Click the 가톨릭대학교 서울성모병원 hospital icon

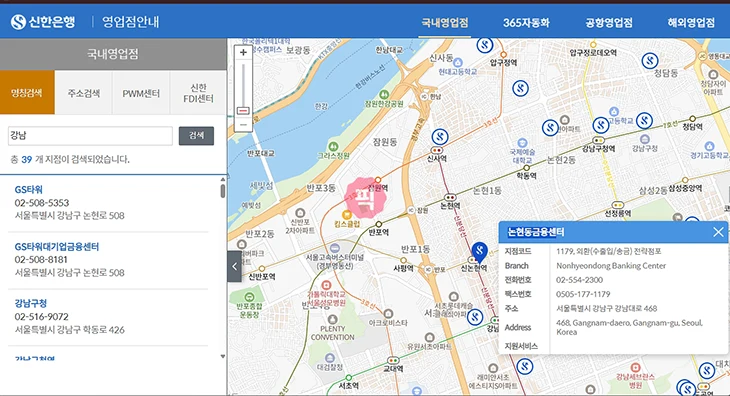point(326,285)
